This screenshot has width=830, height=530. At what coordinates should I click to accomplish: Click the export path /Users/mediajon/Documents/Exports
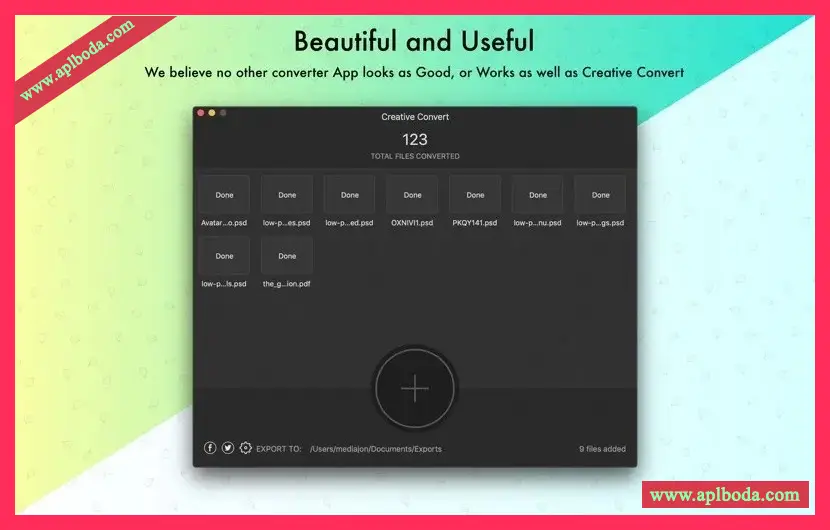tap(375, 449)
